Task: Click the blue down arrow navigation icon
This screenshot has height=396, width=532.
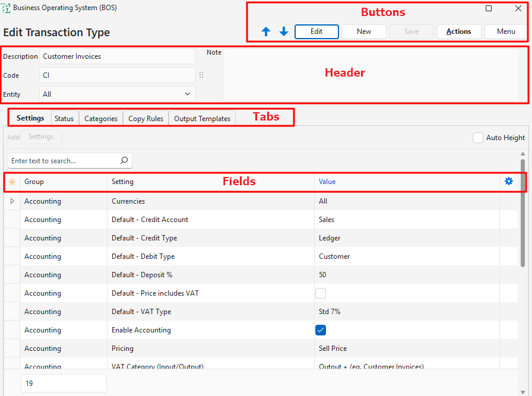Action: point(284,32)
